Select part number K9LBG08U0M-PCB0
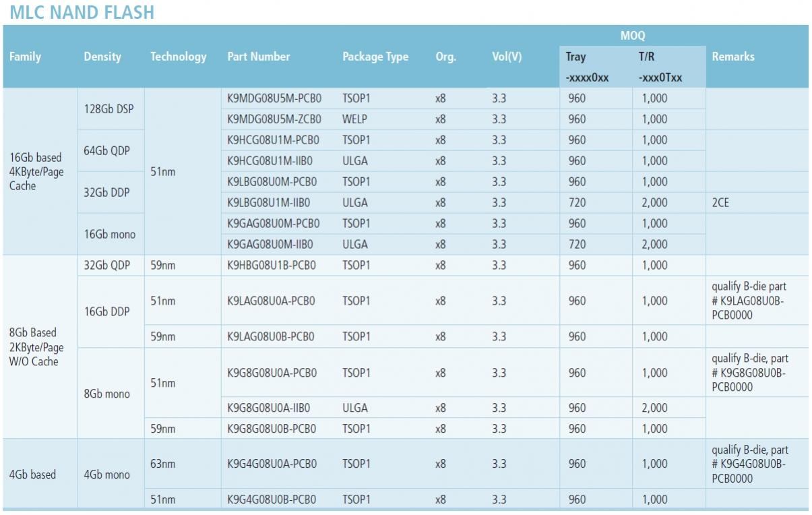The height and width of the screenshot is (515, 812). pyautogui.click(x=272, y=182)
